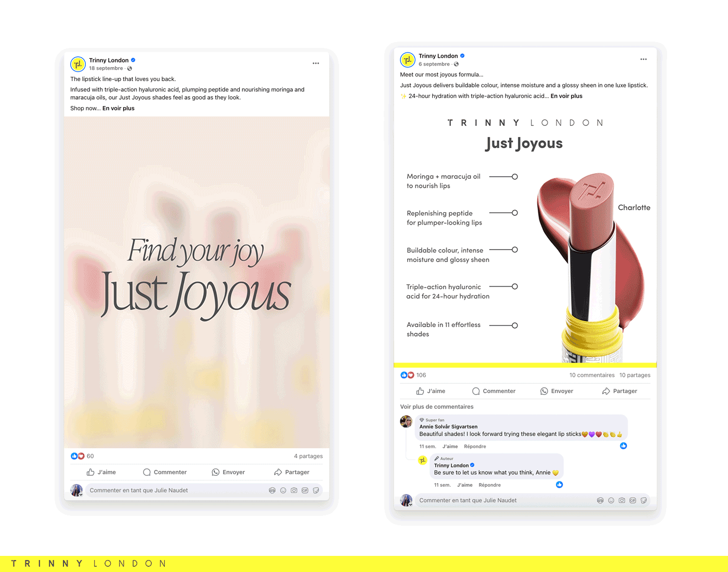
Task: Open the Just Joyous Charlotte lipstick image
Action: click(x=525, y=235)
